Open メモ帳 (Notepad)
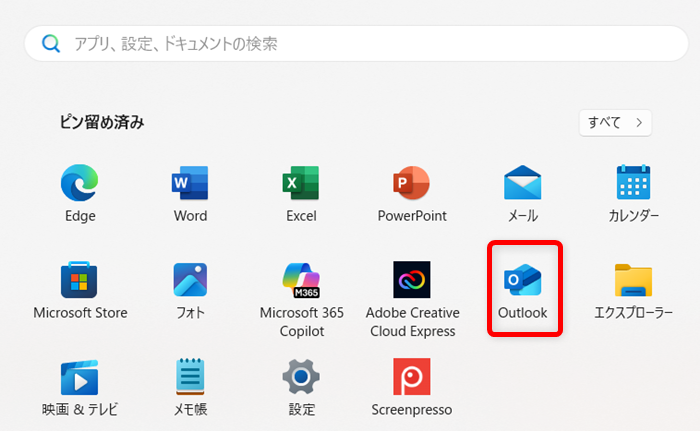The width and height of the screenshot is (700, 431). pos(190,378)
